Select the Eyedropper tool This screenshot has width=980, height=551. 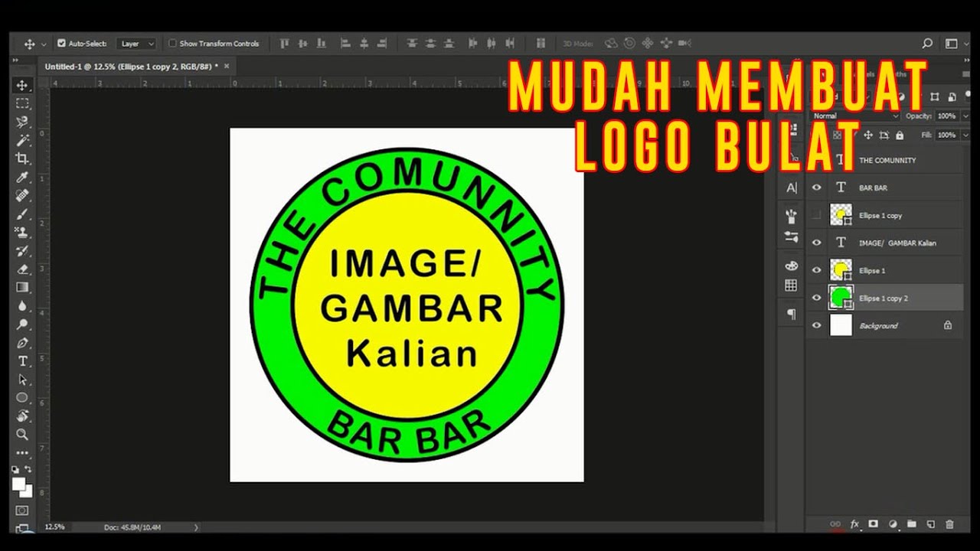[22, 177]
